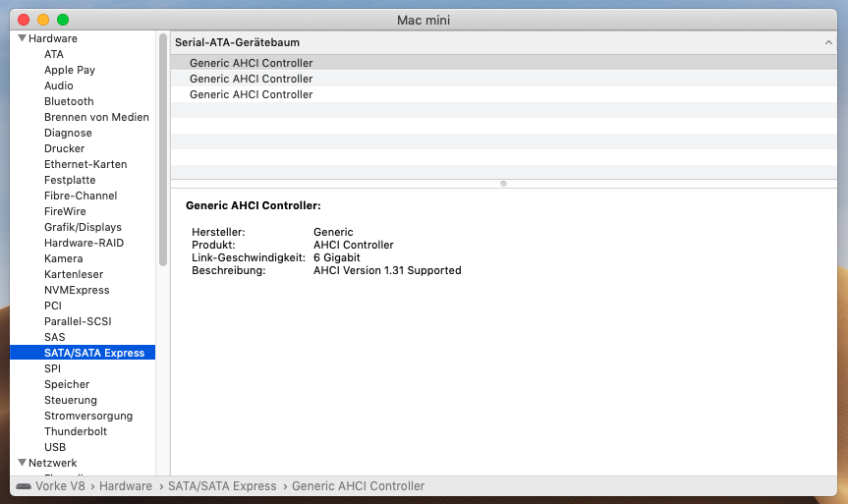Click the Hersteller value Generic
The height and width of the screenshot is (504, 848).
tap(333, 232)
